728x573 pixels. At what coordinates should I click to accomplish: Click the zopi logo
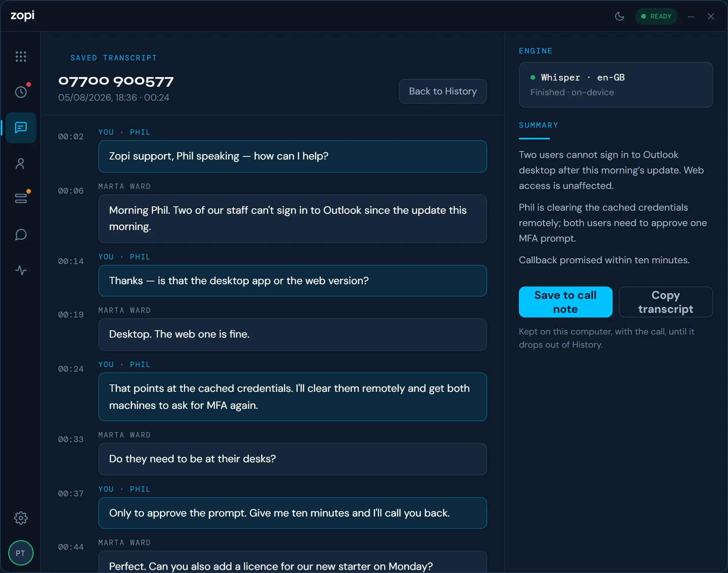22,15
